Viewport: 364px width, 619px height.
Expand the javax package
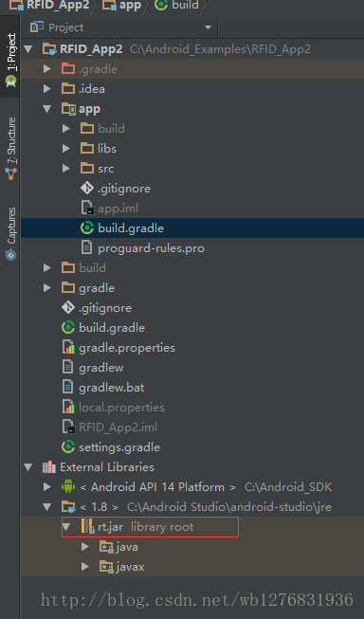(85, 567)
